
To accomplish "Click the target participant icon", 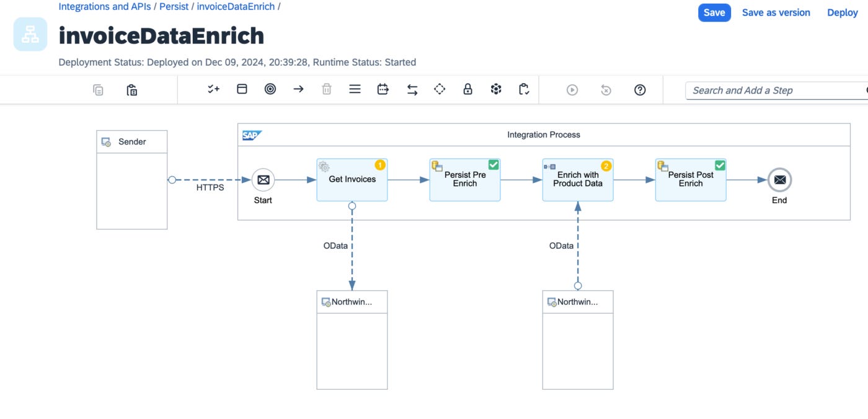I will tap(270, 89).
